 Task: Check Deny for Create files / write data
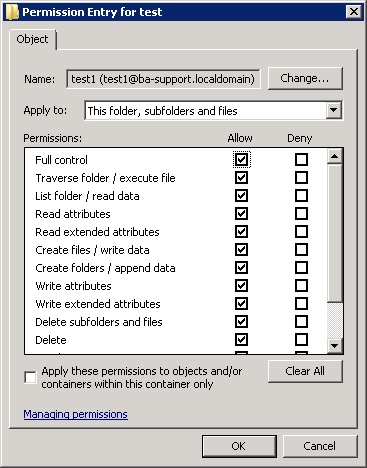(x=301, y=250)
